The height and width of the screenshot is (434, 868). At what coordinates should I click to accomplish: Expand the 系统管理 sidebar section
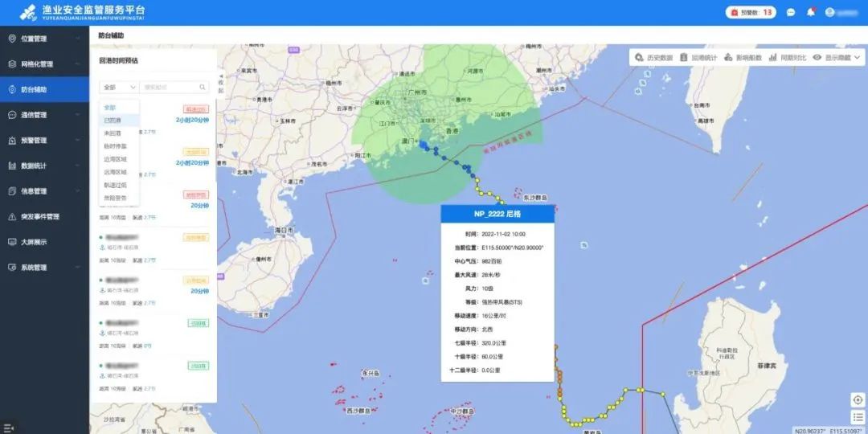coord(44,268)
